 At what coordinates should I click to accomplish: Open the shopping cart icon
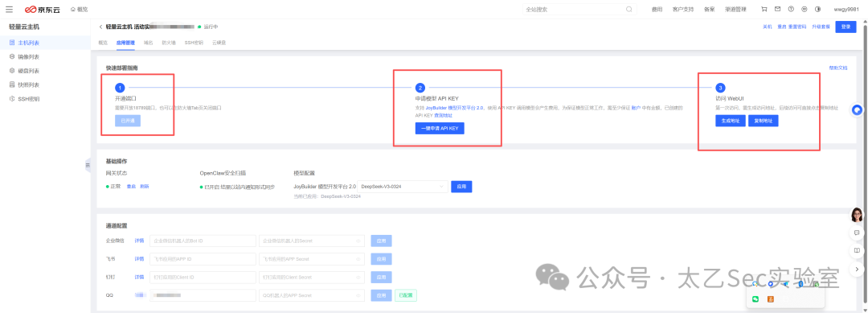(764, 10)
